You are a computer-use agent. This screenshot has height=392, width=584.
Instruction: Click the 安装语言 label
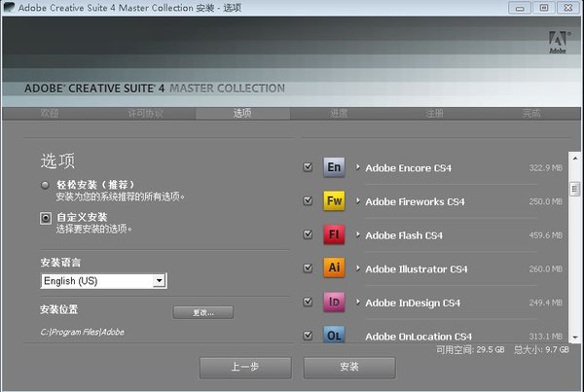60,263
